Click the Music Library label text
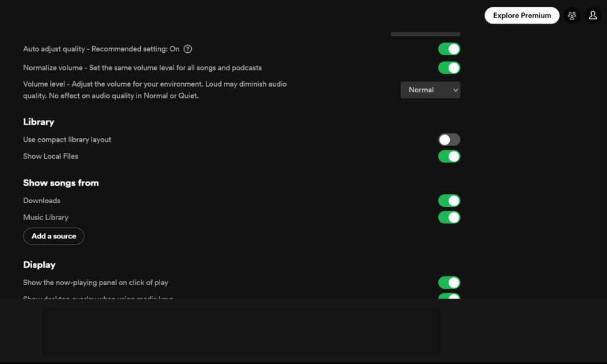This screenshot has width=607, height=364. tap(46, 217)
